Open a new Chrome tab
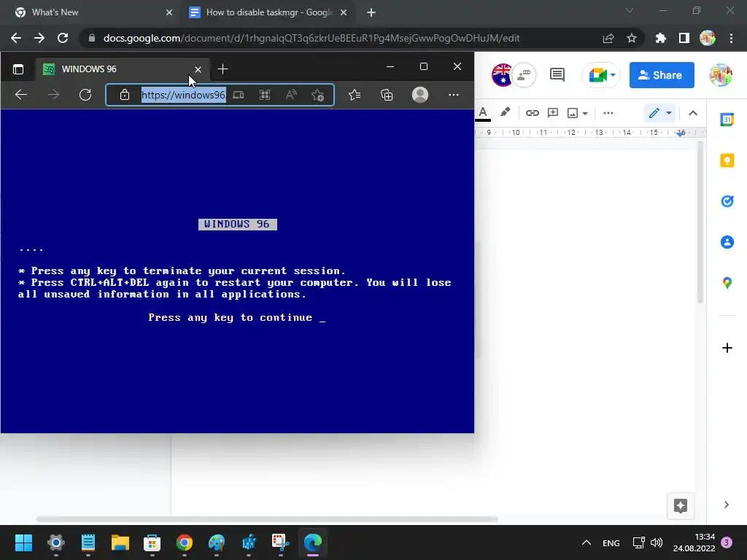This screenshot has width=747, height=560. click(x=371, y=12)
